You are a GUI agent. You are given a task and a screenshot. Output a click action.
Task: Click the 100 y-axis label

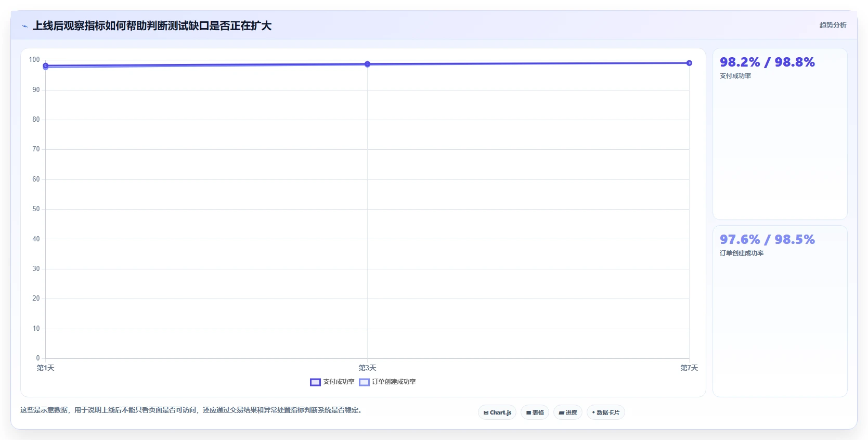(x=34, y=60)
